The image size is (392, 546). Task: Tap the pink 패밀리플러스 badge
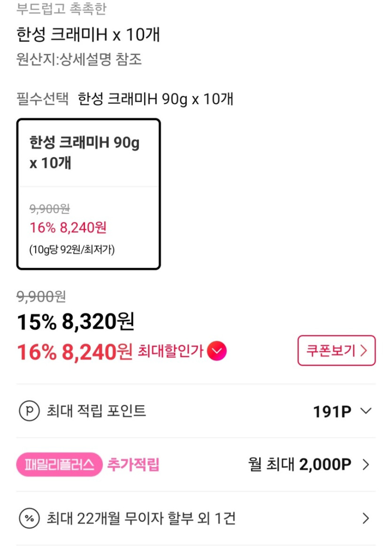point(59,465)
